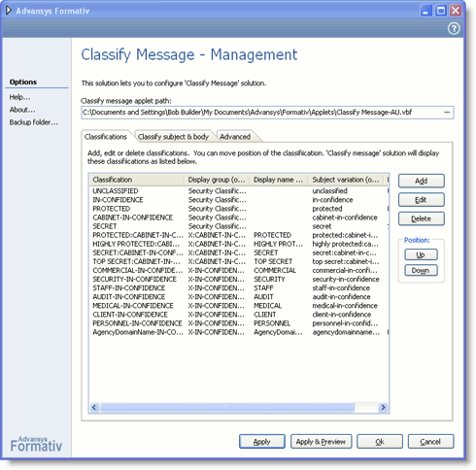Click the Advansys Formativ title bar arrow icon

[x=9, y=11]
